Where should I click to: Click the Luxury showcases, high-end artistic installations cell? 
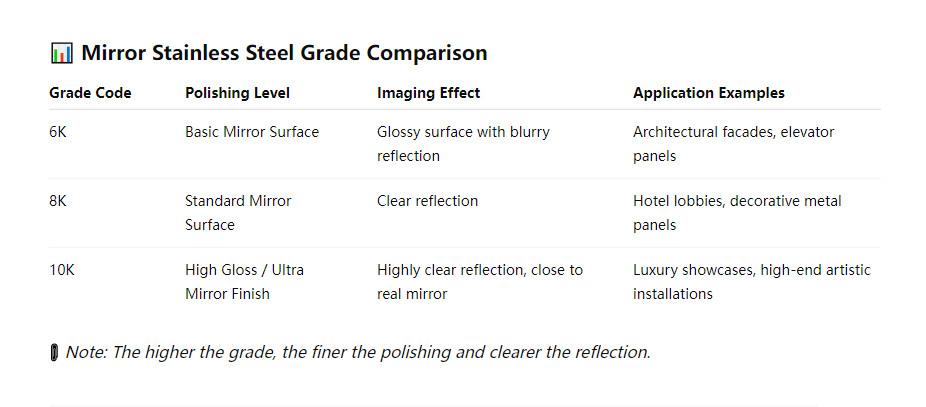[752, 282]
